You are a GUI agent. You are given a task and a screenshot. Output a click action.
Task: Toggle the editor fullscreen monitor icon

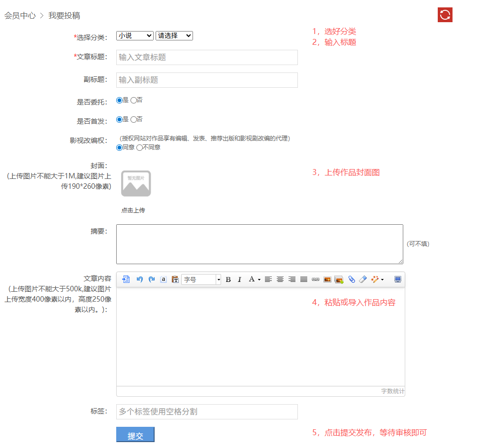pyautogui.click(x=398, y=279)
